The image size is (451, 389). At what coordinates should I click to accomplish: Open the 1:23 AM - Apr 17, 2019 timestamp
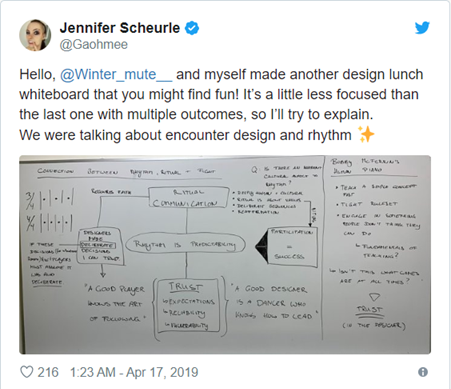[134, 372]
